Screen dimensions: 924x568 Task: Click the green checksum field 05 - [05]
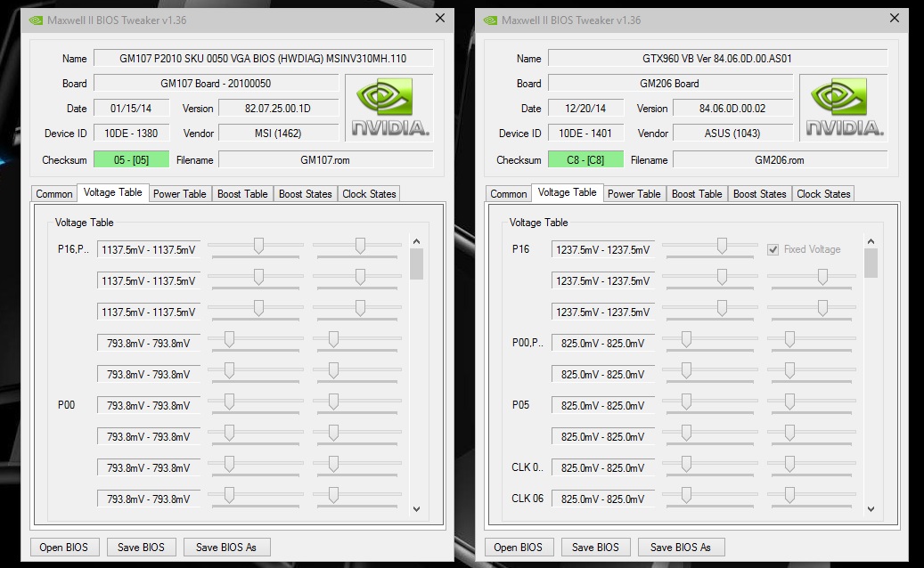point(131,160)
